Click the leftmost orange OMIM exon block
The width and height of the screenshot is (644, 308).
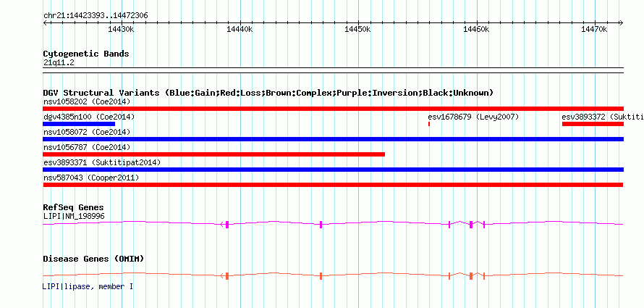point(226,276)
